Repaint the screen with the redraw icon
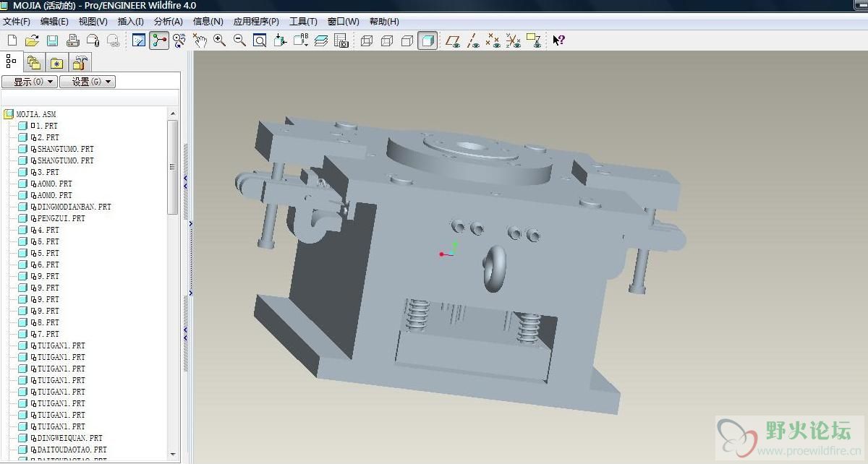Viewport: 868px width, 464px height. [139, 40]
